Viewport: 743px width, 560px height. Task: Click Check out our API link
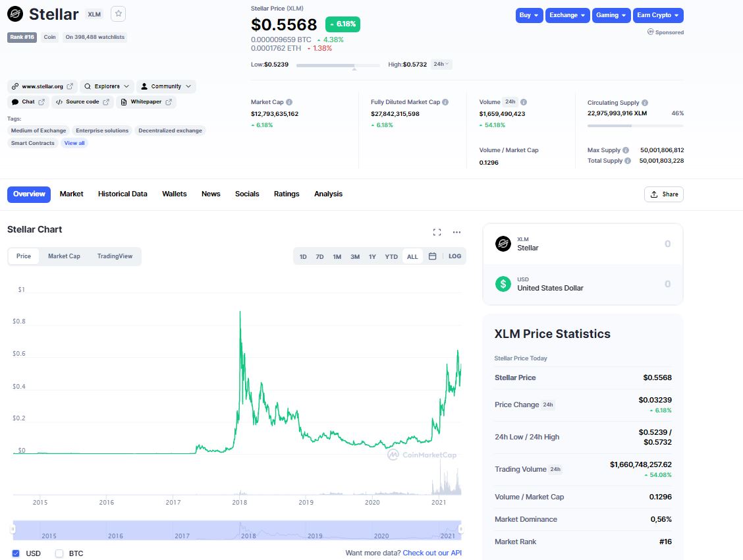(x=432, y=553)
